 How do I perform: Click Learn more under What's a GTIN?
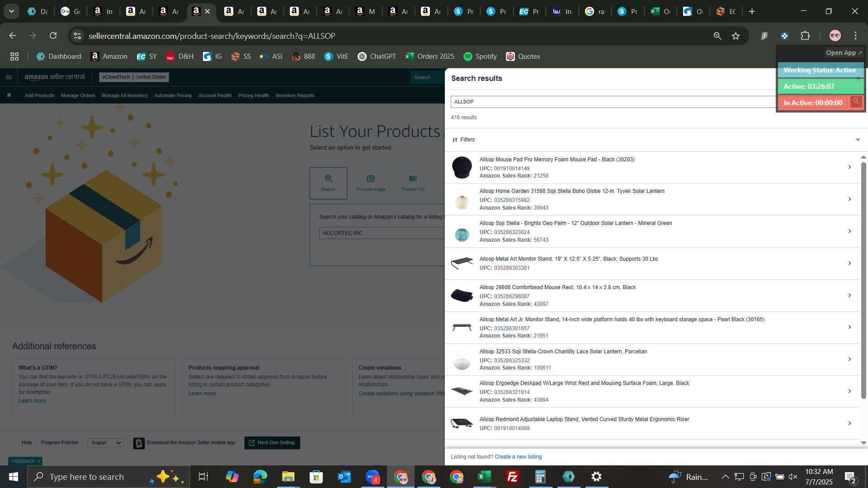(x=32, y=401)
